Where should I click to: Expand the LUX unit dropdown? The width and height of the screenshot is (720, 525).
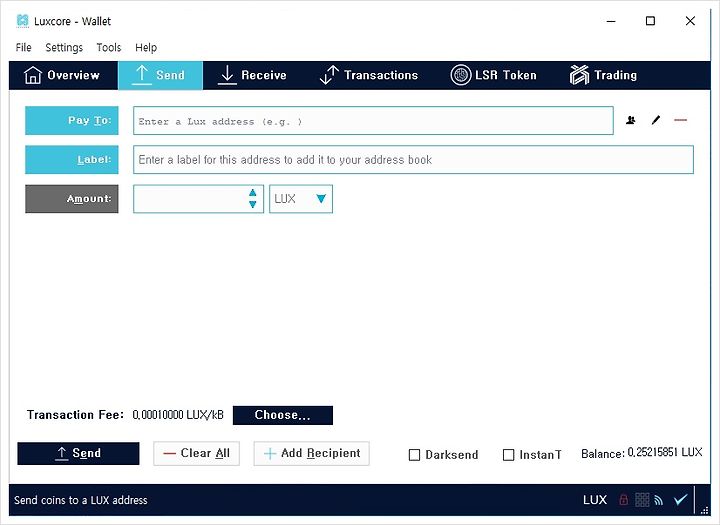click(301, 199)
